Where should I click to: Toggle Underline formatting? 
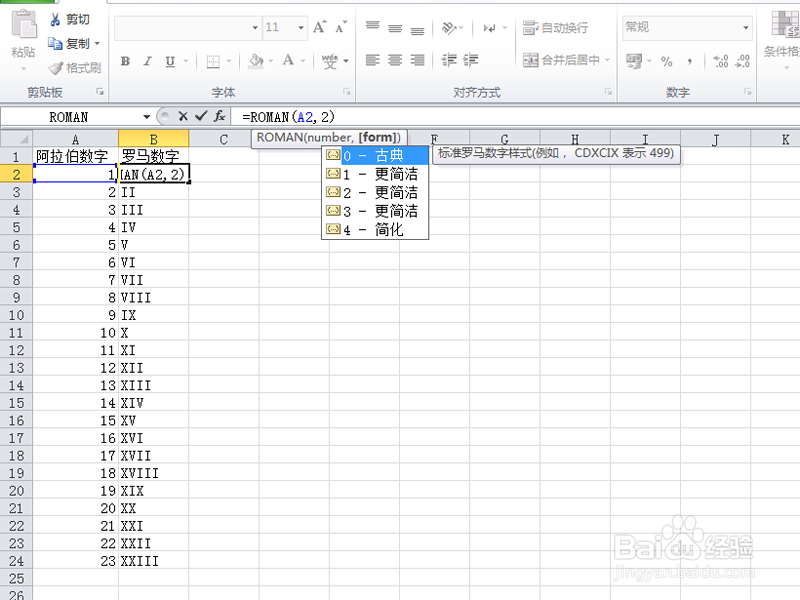click(170, 61)
